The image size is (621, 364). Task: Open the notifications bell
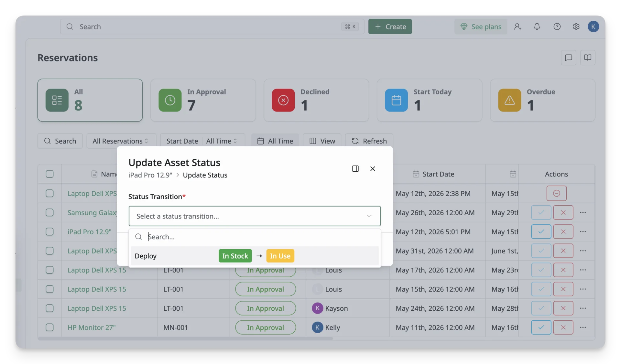[537, 27]
